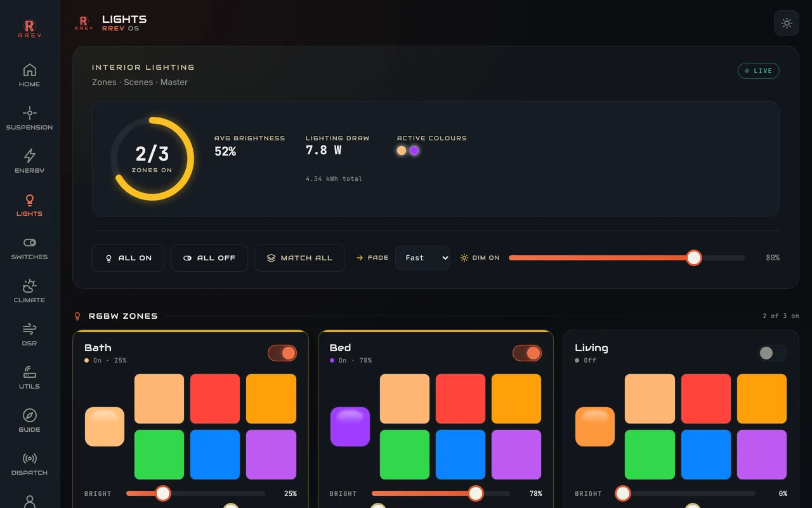Click the All On button

point(128,258)
